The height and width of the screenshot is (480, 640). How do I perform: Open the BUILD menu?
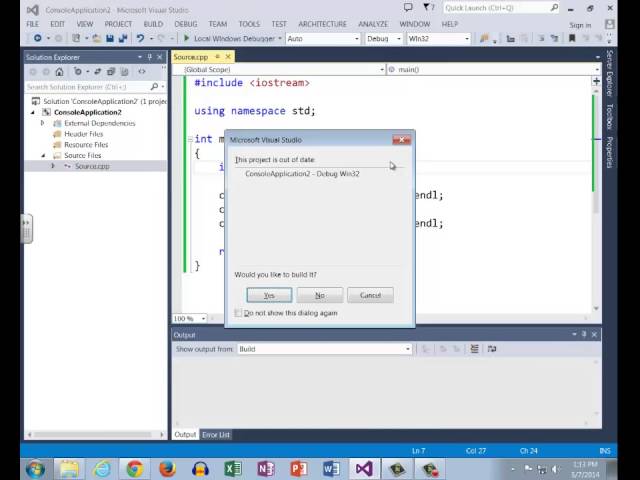tap(153, 24)
